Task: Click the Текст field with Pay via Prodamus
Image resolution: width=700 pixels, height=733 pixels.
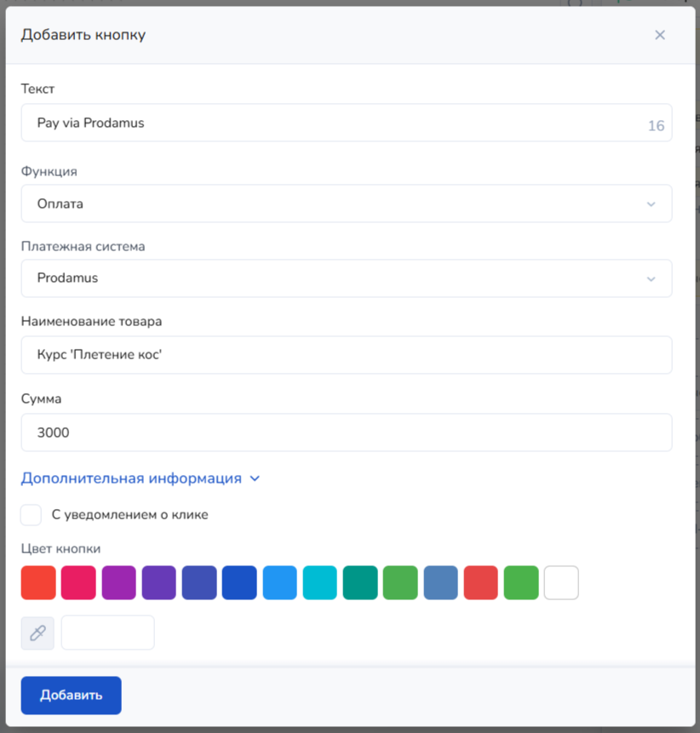Action: click(x=332, y=123)
